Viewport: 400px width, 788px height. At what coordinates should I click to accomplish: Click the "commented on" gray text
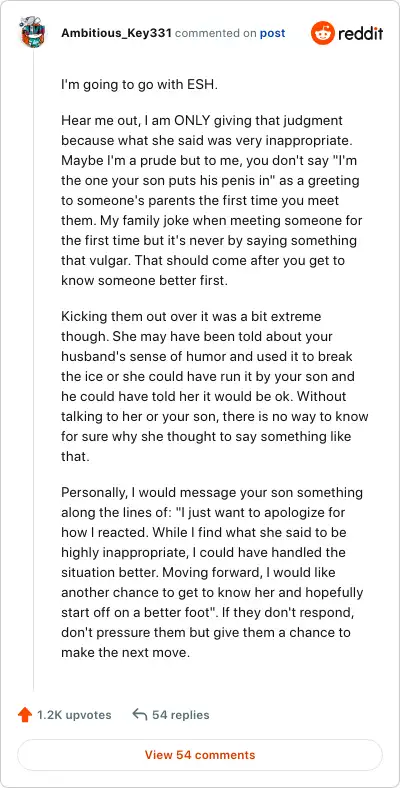coord(216,33)
